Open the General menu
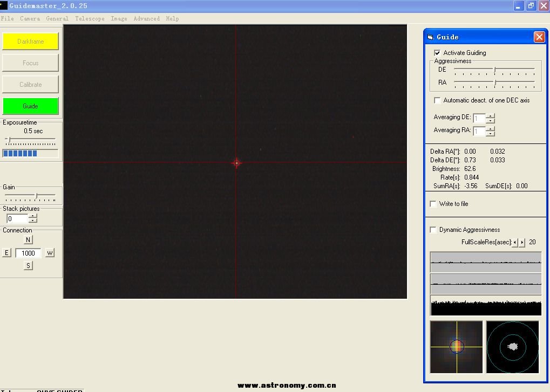 tap(57, 18)
